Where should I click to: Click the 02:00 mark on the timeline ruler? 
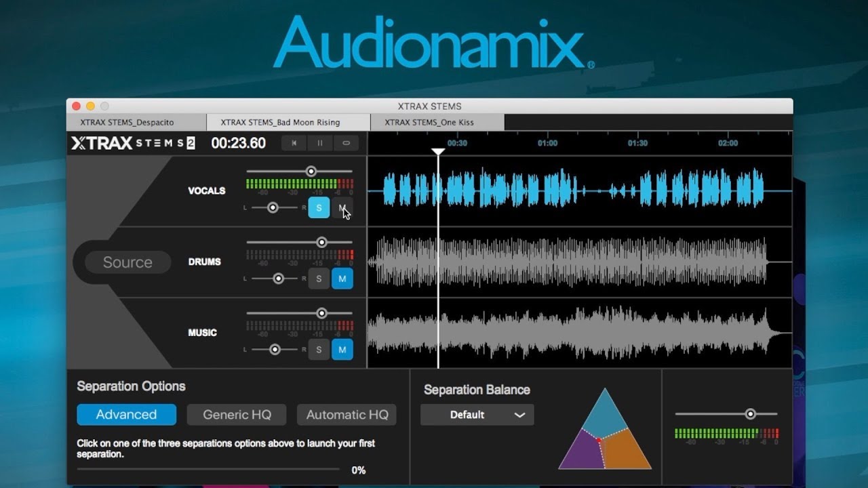click(x=728, y=143)
